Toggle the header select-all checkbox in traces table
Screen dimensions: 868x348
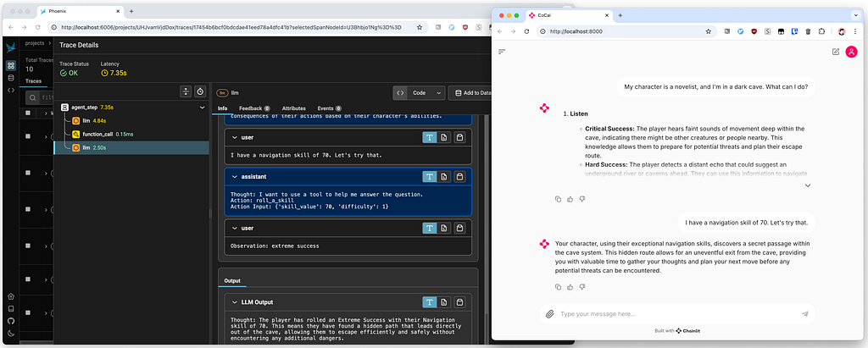(28, 113)
